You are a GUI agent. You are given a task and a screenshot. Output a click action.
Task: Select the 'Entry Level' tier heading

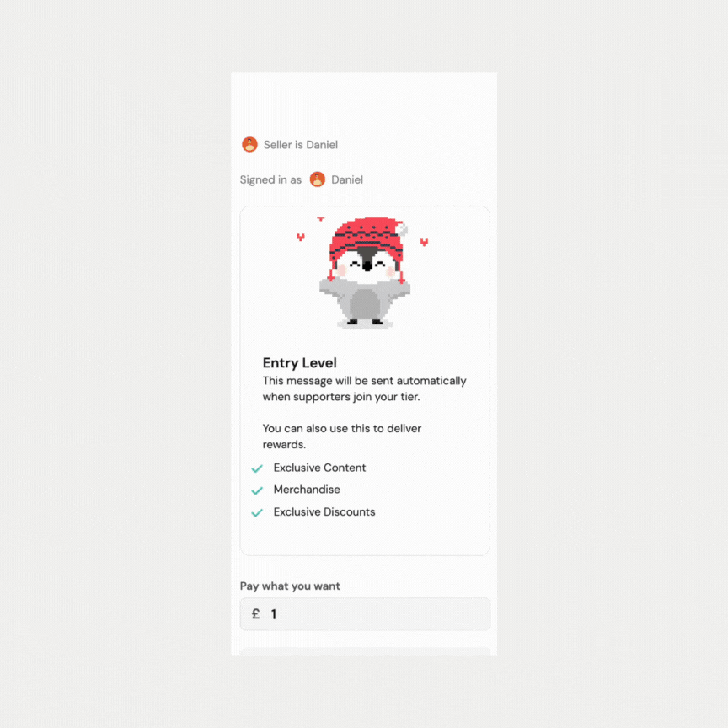click(x=299, y=362)
